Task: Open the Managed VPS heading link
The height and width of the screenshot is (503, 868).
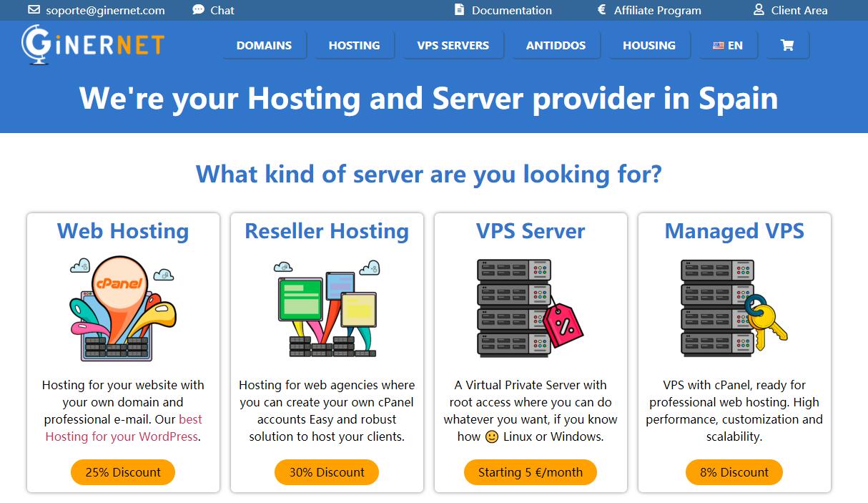Action: (734, 231)
